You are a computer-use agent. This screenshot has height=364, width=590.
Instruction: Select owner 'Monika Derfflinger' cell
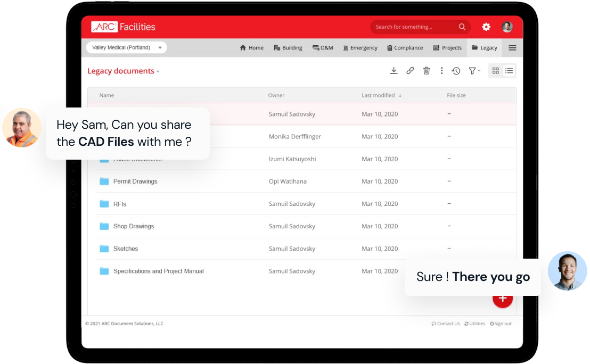click(294, 136)
